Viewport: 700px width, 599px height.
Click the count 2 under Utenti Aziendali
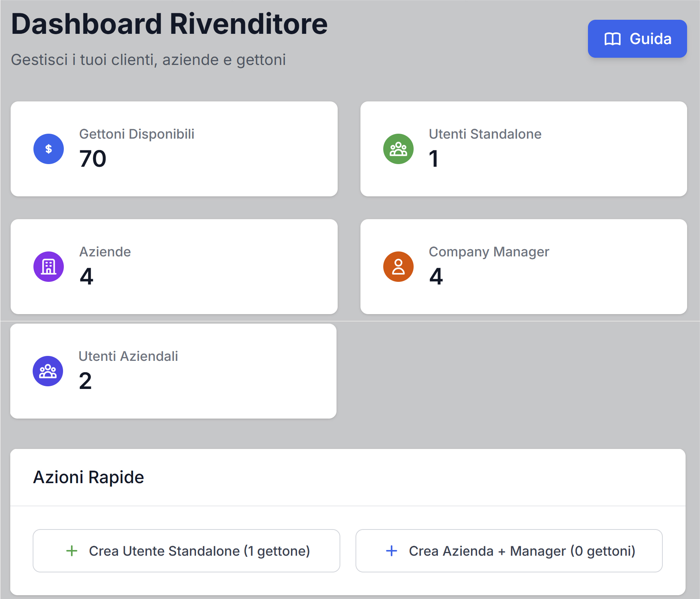pyautogui.click(x=85, y=382)
